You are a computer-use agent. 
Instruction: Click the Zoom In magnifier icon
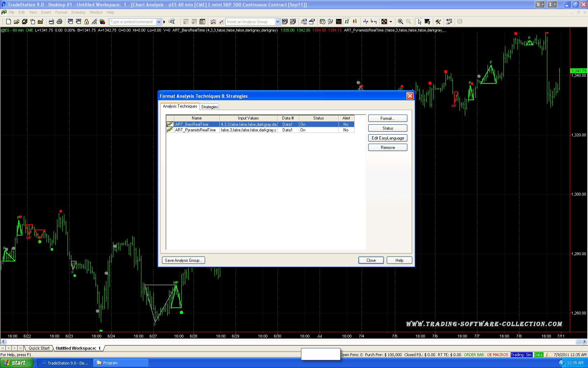click(400, 22)
